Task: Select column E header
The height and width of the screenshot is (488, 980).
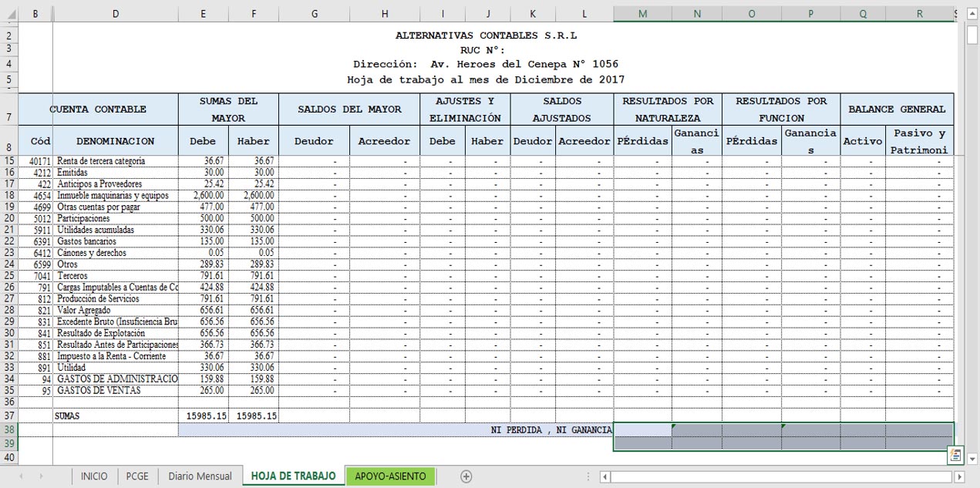Action: [203, 14]
